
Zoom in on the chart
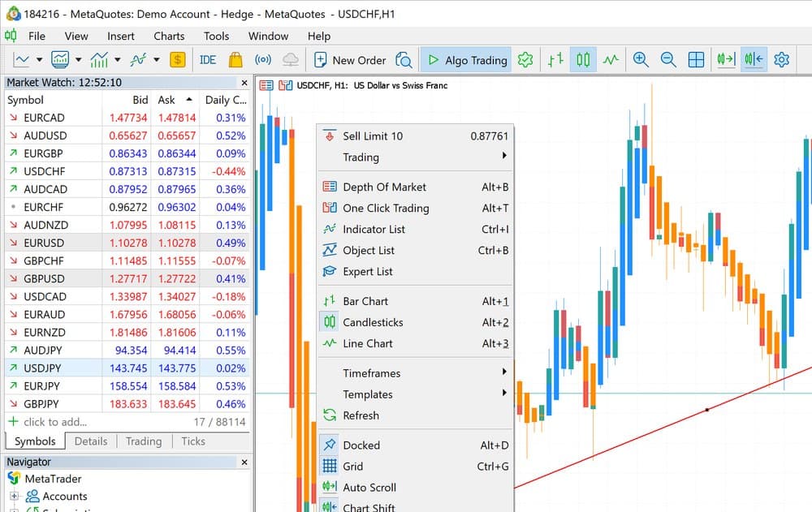(x=641, y=60)
